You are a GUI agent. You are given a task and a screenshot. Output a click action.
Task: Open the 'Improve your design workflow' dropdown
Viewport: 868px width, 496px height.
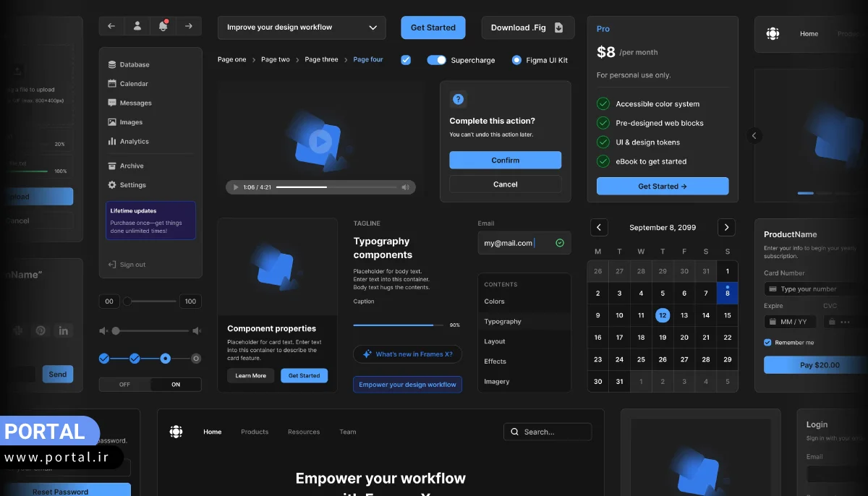coord(301,27)
